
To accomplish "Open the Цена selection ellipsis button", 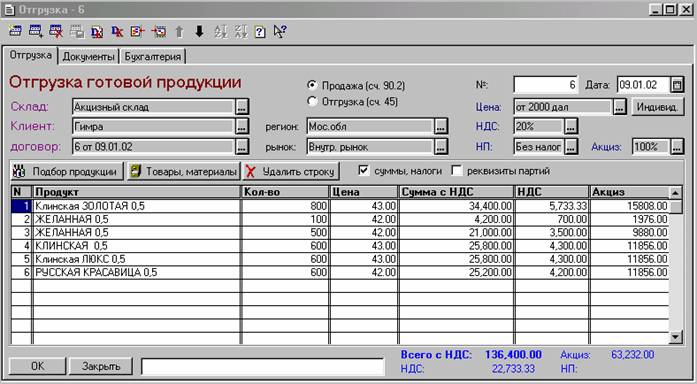I will (x=620, y=107).
